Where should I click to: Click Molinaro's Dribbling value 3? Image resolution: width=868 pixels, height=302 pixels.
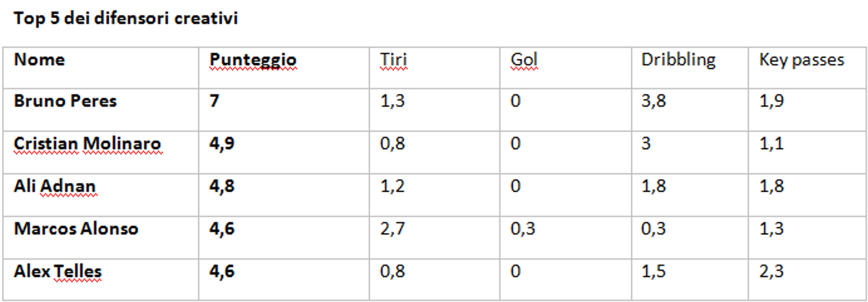[646, 144]
